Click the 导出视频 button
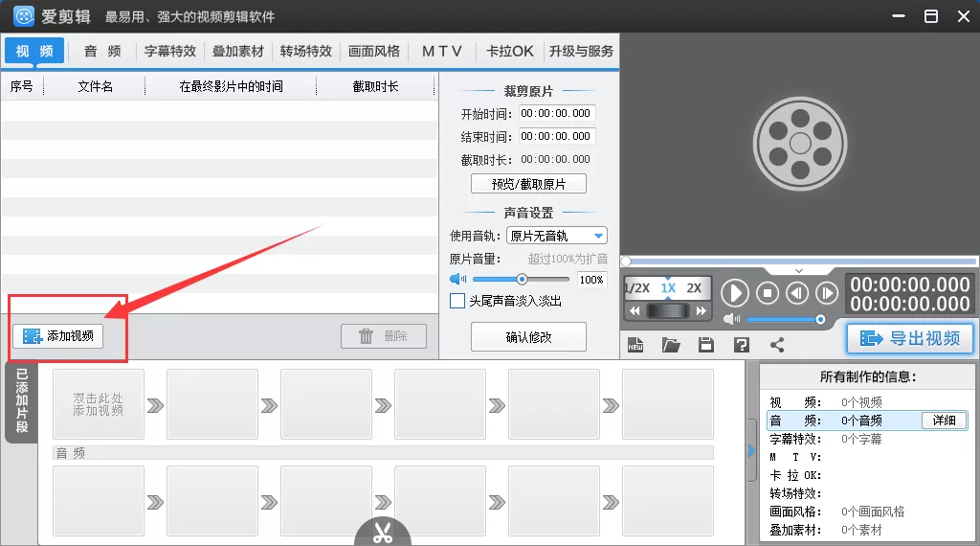980x546 pixels. click(x=910, y=338)
